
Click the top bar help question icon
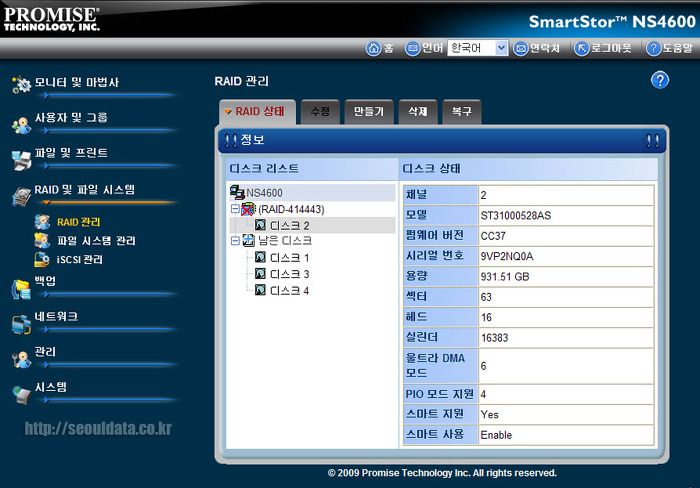tap(653, 48)
